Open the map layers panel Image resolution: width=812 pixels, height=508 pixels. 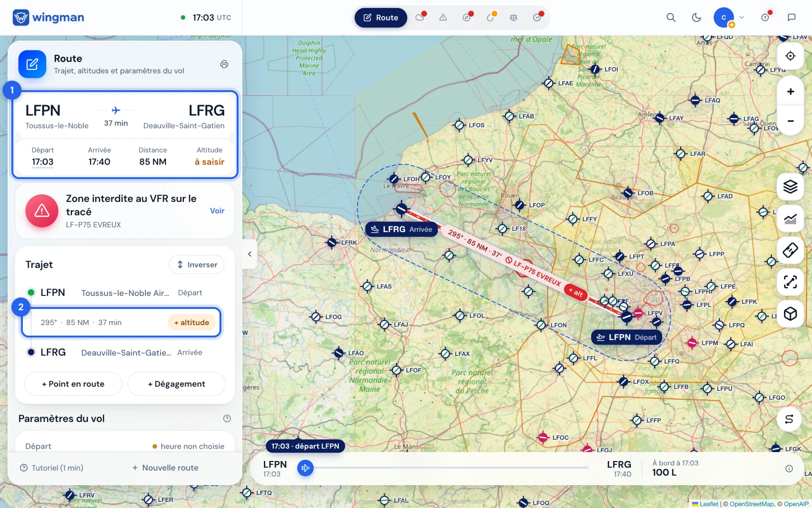(790, 187)
